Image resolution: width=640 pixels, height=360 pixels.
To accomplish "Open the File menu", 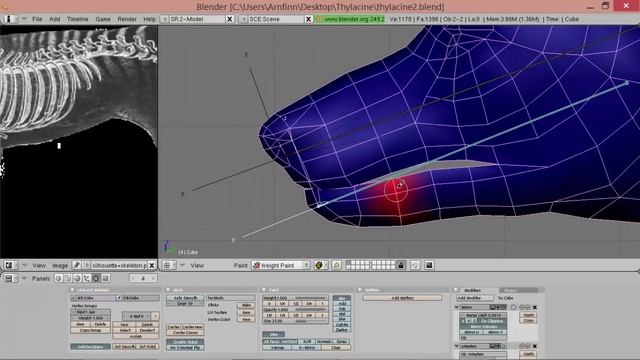I will pyautogui.click(x=37, y=19).
